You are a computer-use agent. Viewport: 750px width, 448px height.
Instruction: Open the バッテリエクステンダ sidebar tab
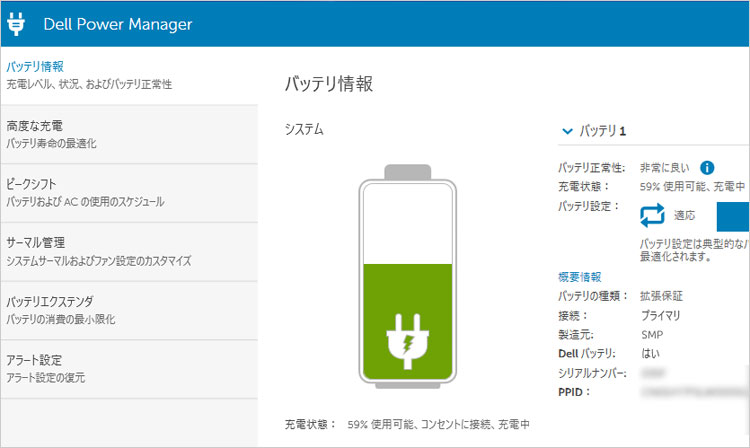[129, 311]
